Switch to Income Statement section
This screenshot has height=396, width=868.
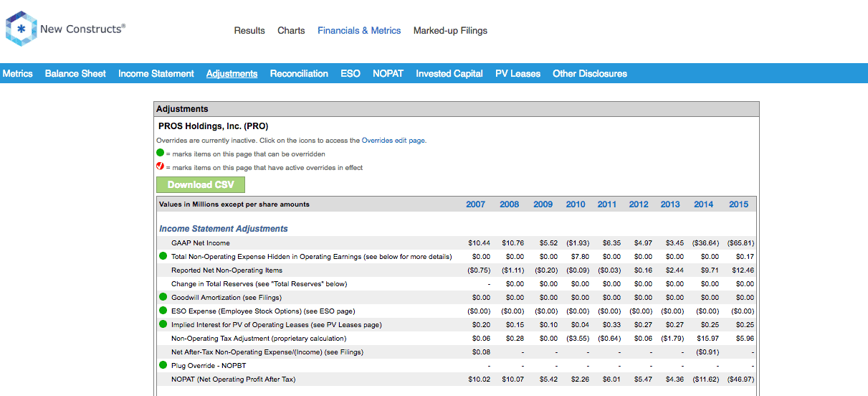156,73
